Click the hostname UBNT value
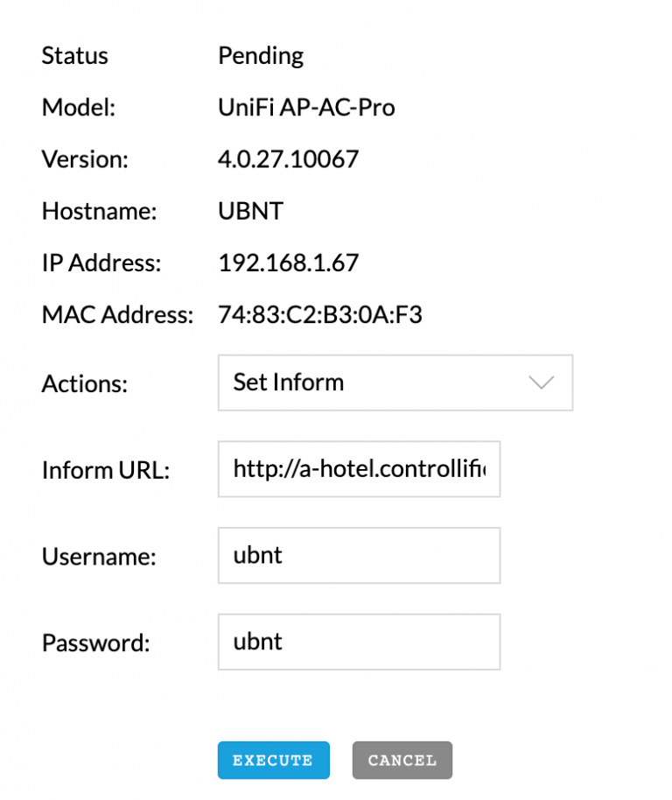Viewport: 672px width, 800px height. pos(250,210)
